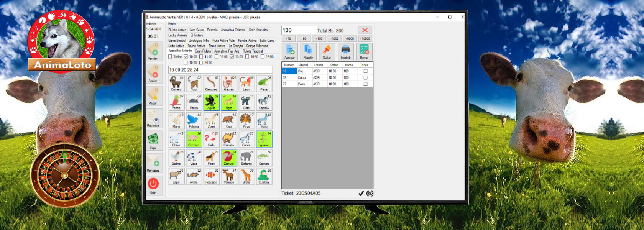The image size is (644, 230).
Task: Click the Agregar document icon
Action: (290, 52)
